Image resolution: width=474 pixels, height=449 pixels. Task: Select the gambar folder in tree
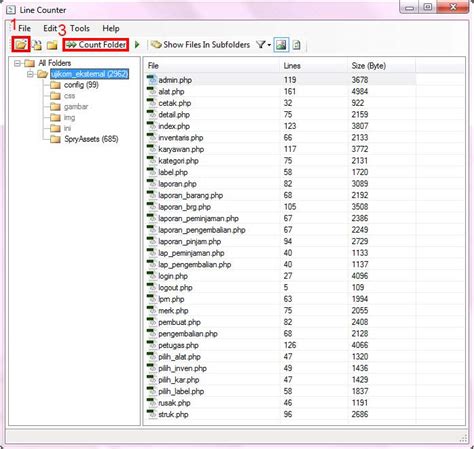click(76, 107)
